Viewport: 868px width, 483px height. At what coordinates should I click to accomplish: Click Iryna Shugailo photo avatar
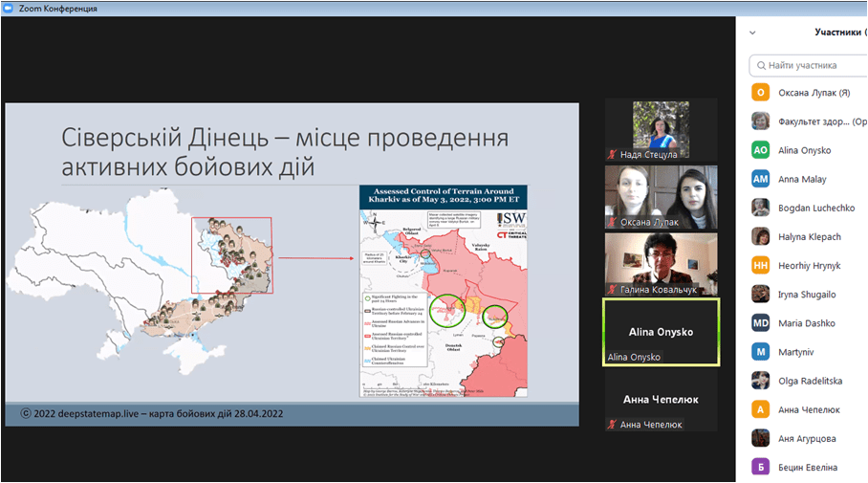(x=761, y=295)
